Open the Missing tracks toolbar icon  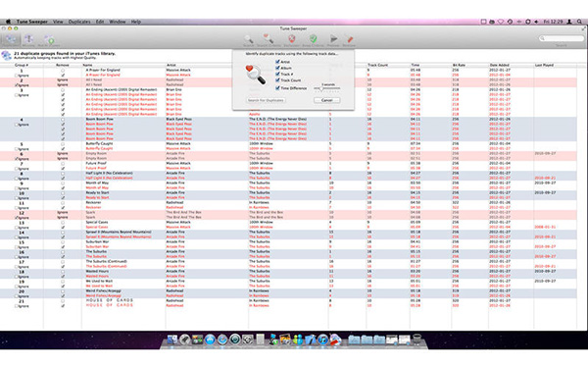click(x=28, y=40)
